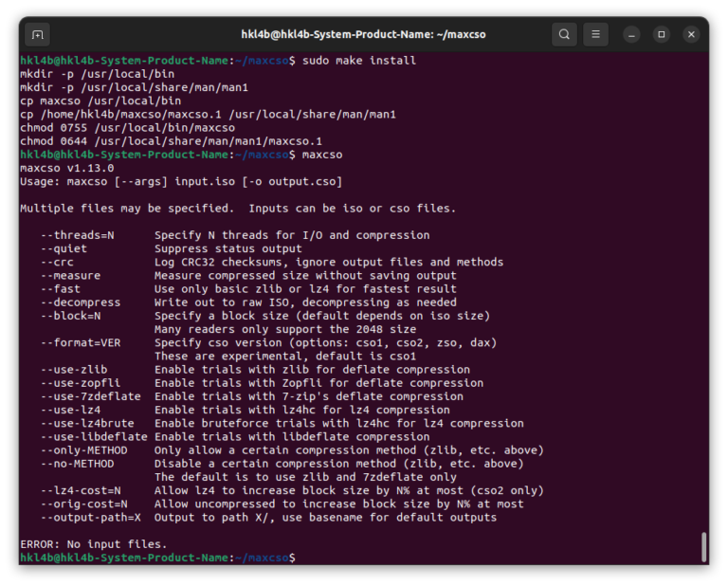728x586 pixels.
Task: Click the "ERROR: No input files." line
Action: tap(93, 544)
